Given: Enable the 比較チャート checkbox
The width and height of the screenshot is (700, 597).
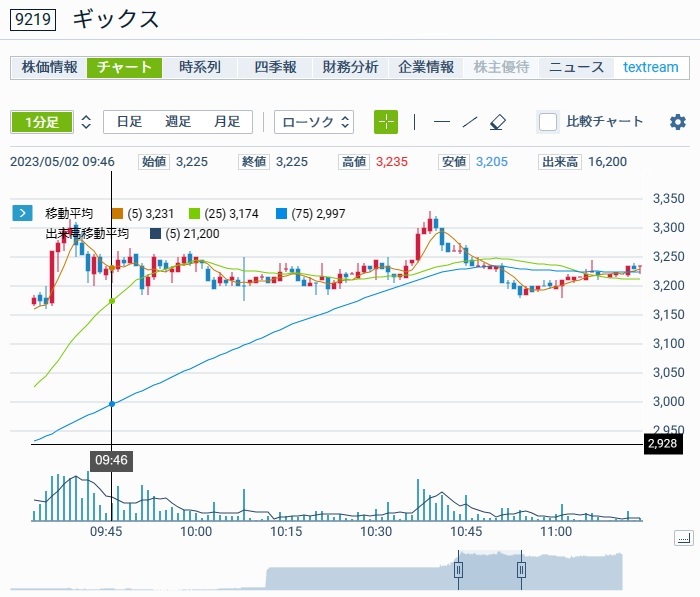Looking at the screenshot, I should tap(548, 122).
